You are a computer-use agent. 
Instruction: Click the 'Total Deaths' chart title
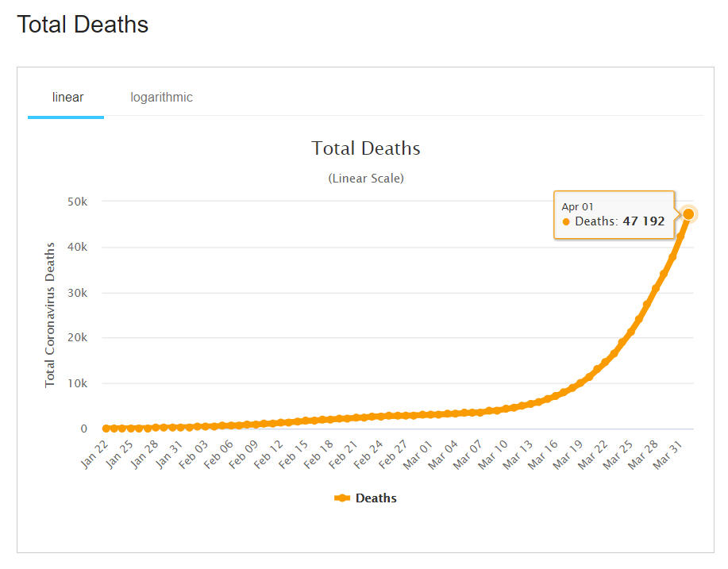click(365, 148)
